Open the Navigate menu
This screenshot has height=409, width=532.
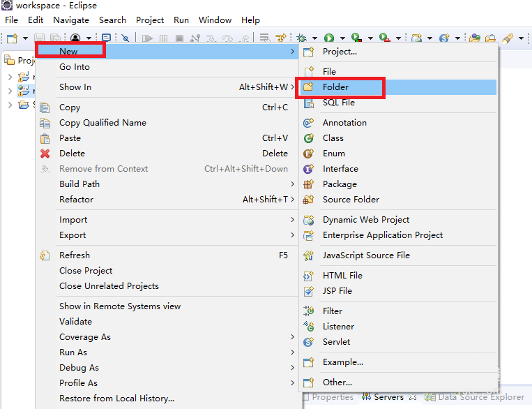71,20
